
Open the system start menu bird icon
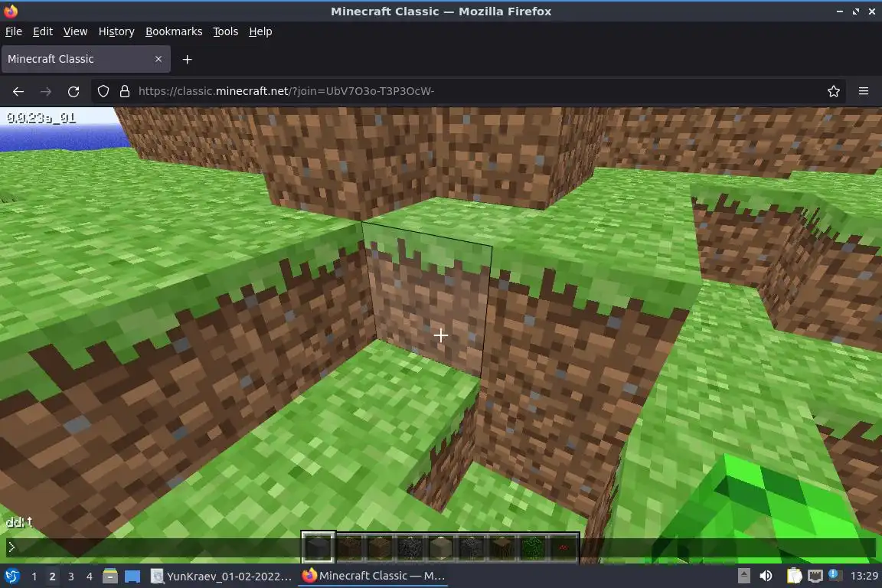11,576
